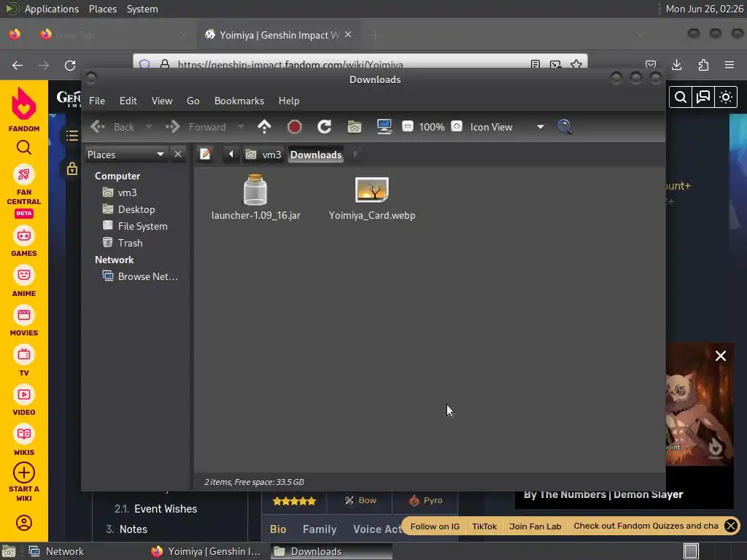Click the 100% zoom level label
Image resolution: width=747 pixels, height=560 pixels.
432,127
